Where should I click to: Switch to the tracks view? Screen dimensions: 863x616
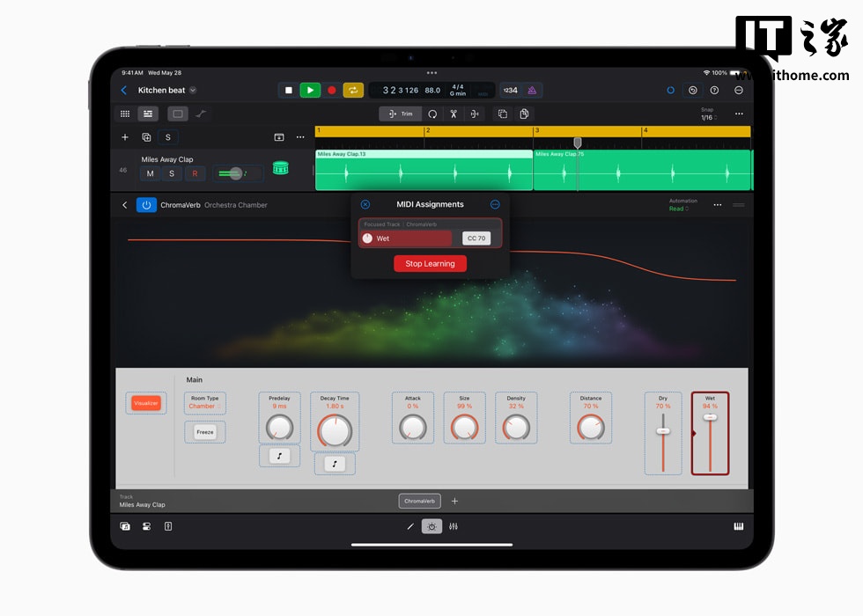pos(148,114)
